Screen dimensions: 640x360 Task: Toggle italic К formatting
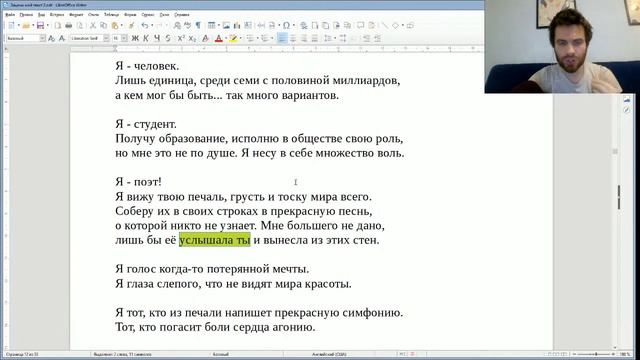tap(146, 38)
